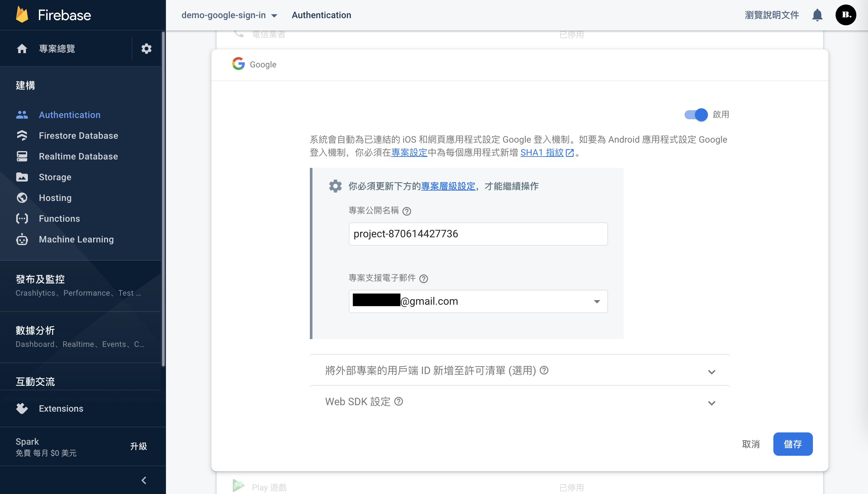Open the user account avatar
868x494 pixels.
coord(845,15)
